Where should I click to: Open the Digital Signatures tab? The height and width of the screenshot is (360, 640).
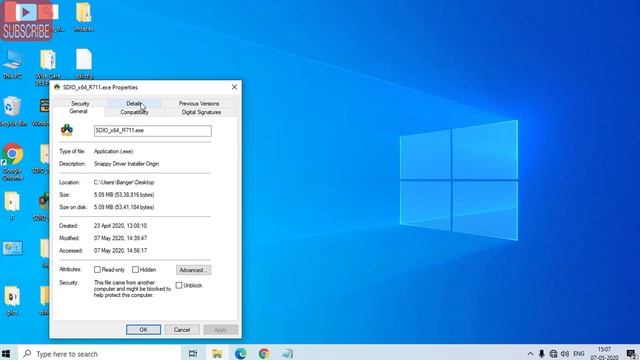coord(201,112)
